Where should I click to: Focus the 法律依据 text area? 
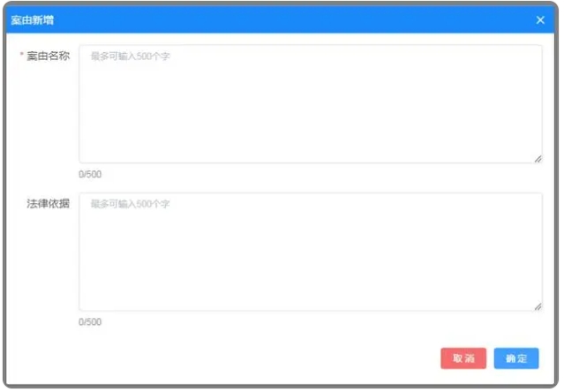(311, 252)
